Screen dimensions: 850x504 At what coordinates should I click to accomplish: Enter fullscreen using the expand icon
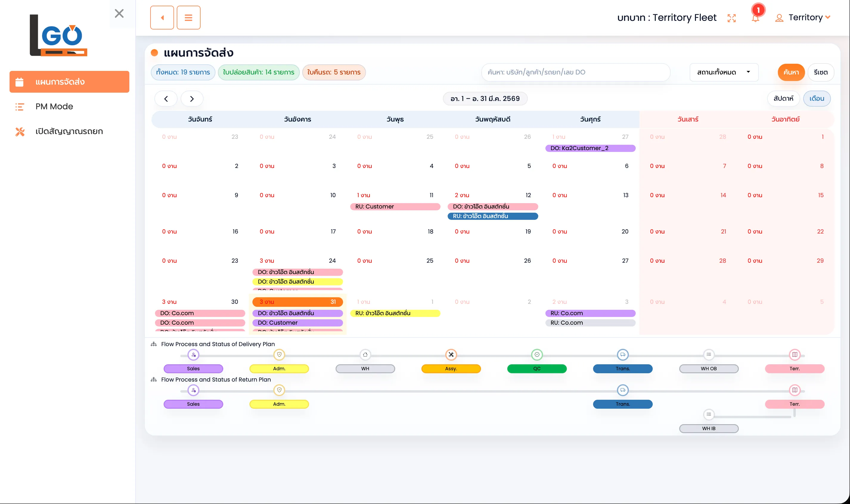click(732, 17)
